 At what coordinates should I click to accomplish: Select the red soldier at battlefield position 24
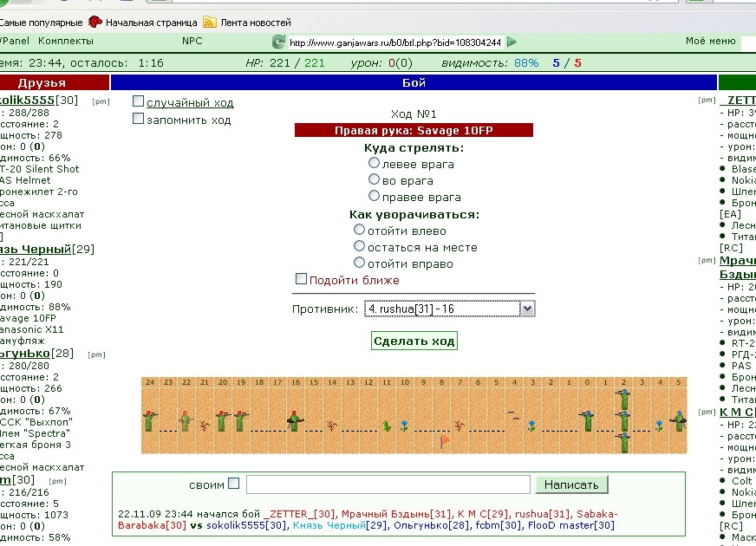(x=151, y=420)
